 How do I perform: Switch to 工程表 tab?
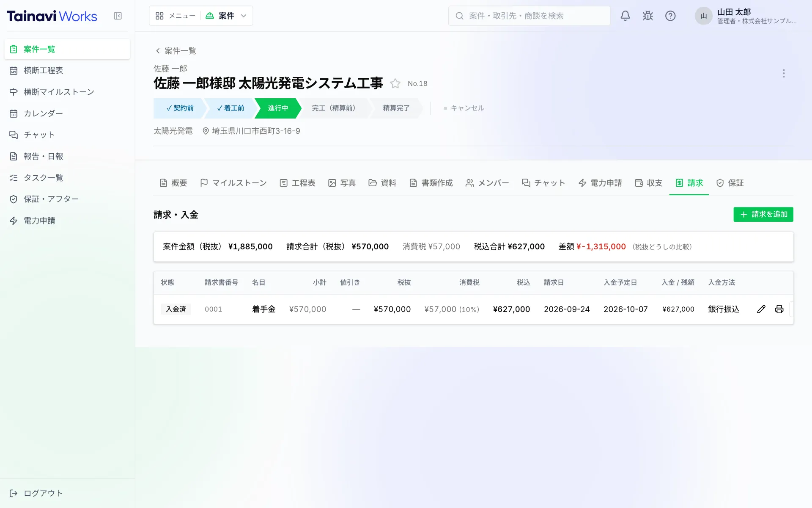297,183
